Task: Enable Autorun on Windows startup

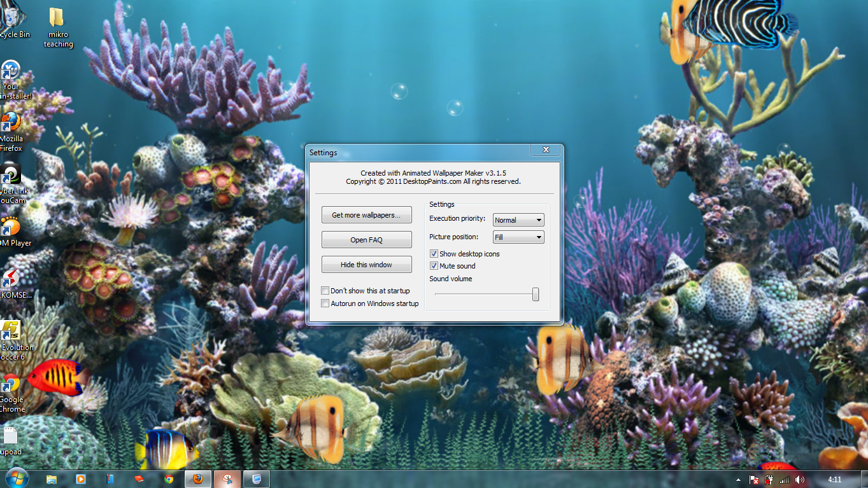Action: 325,303
